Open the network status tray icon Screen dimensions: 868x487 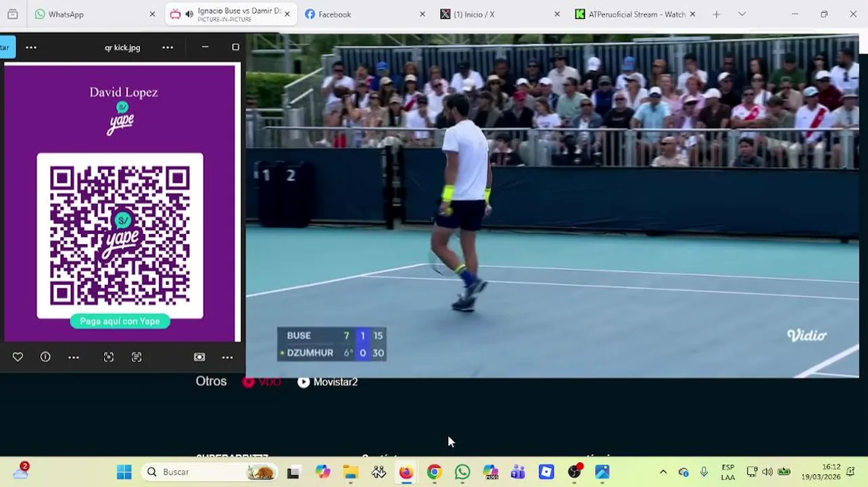pos(752,472)
